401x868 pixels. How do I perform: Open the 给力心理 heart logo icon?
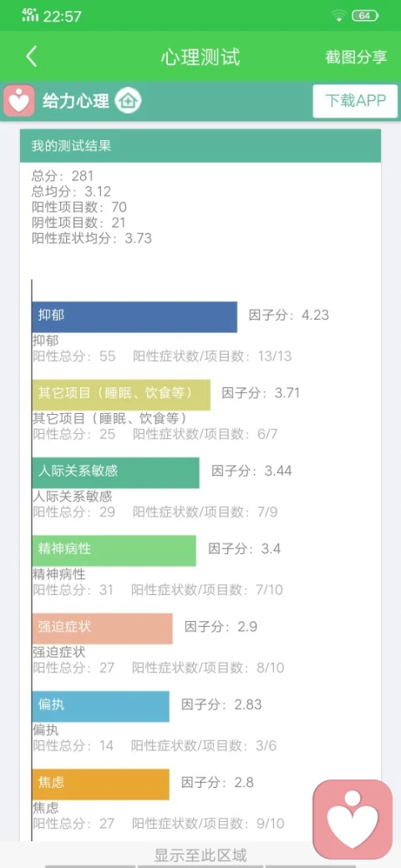click(x=19, y=101)
